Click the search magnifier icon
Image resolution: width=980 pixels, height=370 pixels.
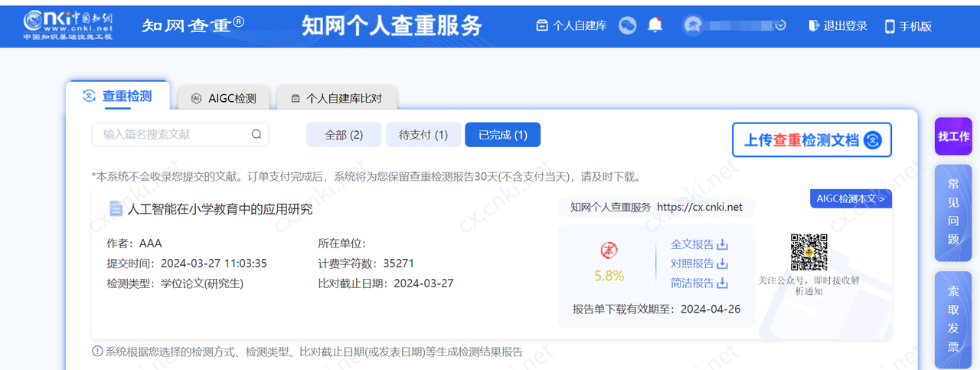point(256,135)
